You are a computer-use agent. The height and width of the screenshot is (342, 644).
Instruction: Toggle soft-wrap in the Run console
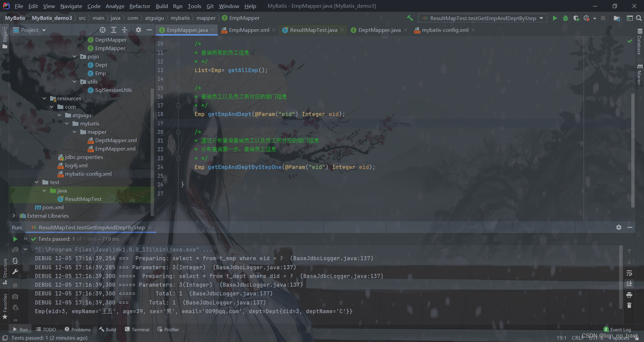(x=629, y=273)
